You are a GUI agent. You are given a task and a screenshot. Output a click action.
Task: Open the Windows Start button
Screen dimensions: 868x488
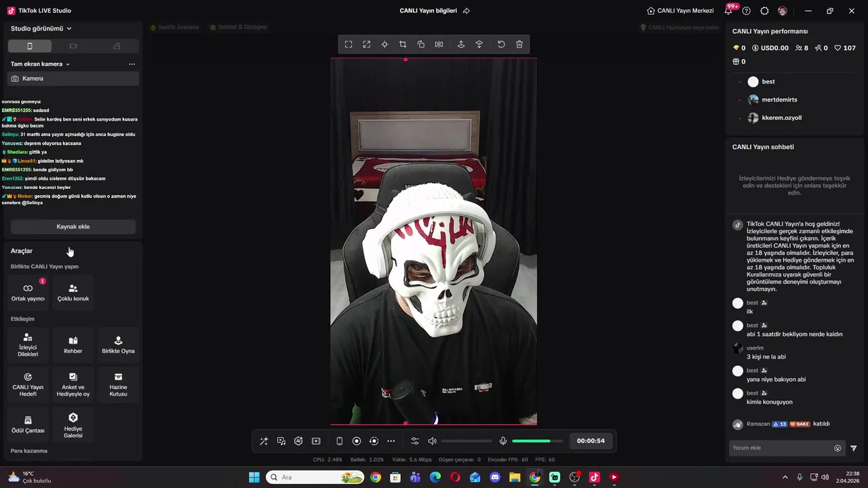pos(254,477)
